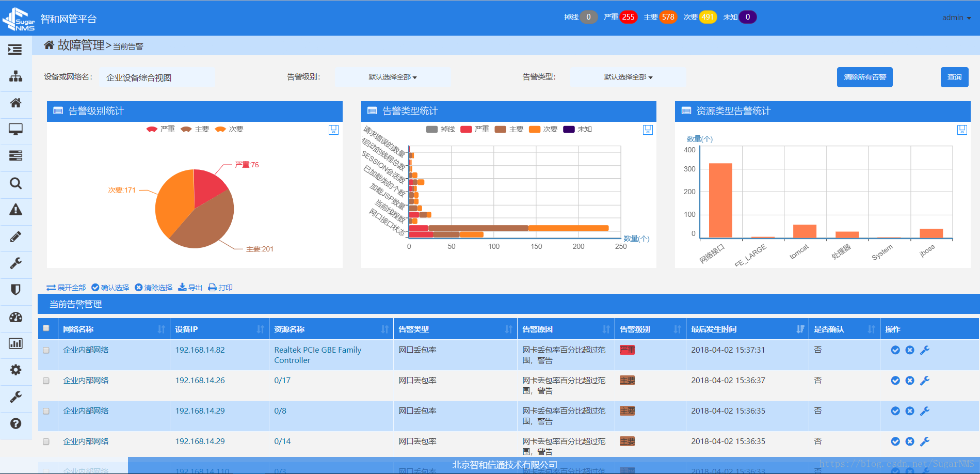Select the checkbox for resource 0/8 row
The image size is (980, 474).
(x=46, y=411)
